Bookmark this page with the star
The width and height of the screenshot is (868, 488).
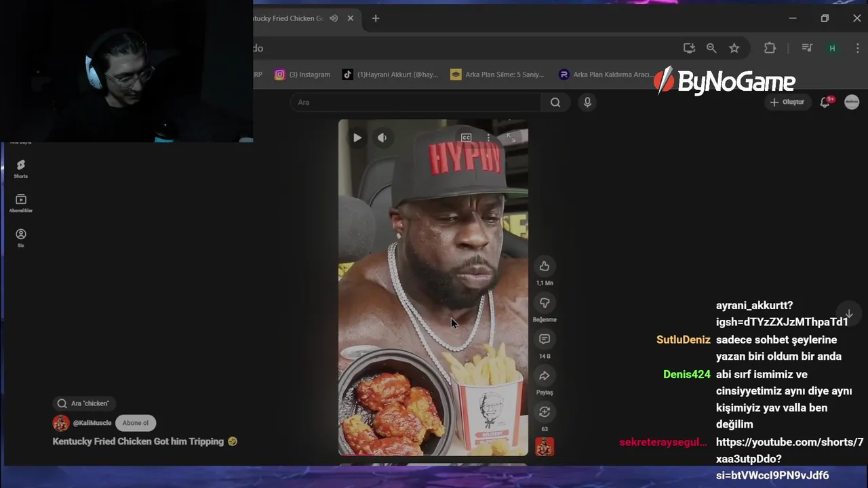point(734,48)
